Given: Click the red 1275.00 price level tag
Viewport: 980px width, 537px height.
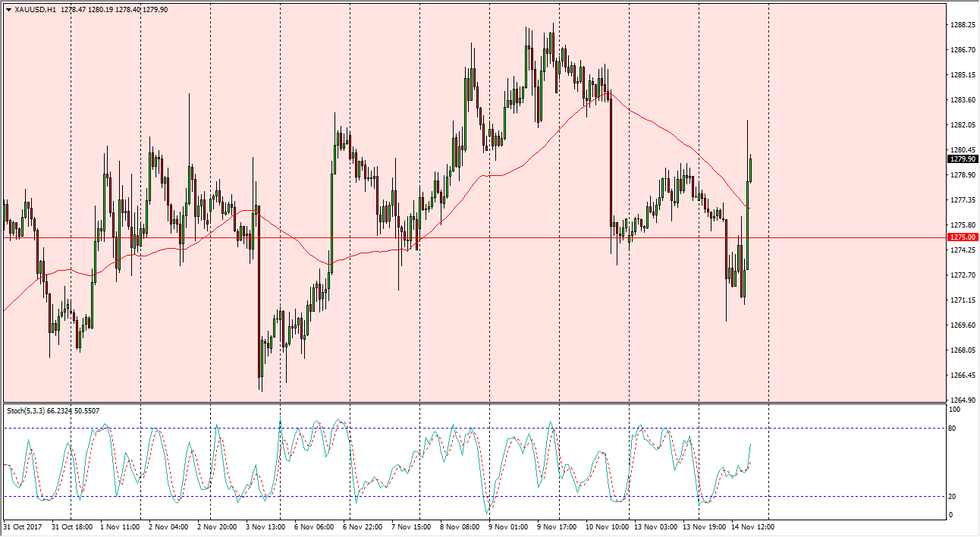Looking at the screenshot, I should 963,237.
